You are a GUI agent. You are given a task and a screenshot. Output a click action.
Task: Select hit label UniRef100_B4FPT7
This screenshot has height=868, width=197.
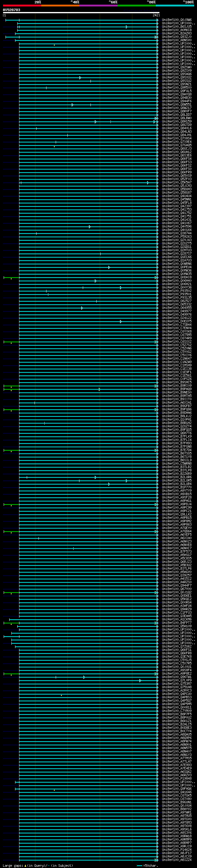[177, 623]
